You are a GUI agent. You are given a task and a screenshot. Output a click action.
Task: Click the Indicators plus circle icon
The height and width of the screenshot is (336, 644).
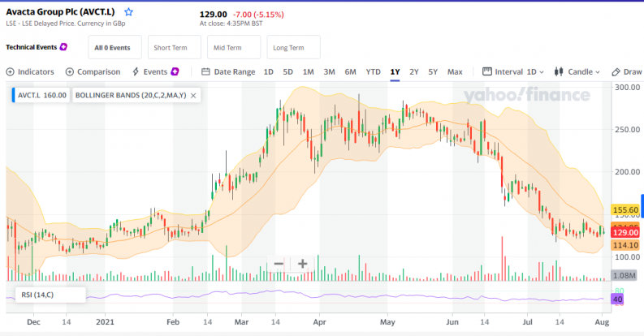tap(11, 71)
